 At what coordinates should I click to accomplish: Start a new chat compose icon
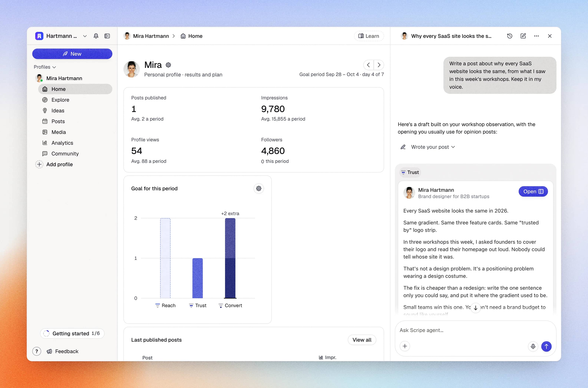coord(523,36)
